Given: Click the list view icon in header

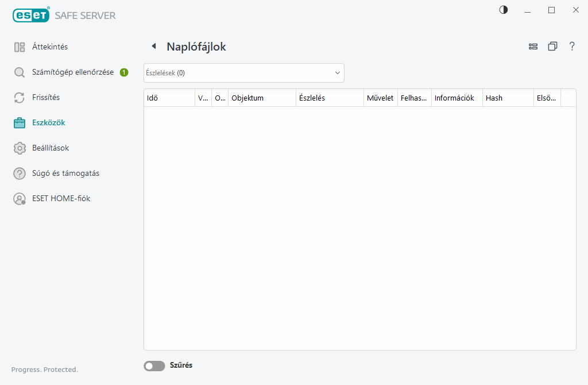Looking at the screenshot, I should pyautogui.click(x=533, y=47).
